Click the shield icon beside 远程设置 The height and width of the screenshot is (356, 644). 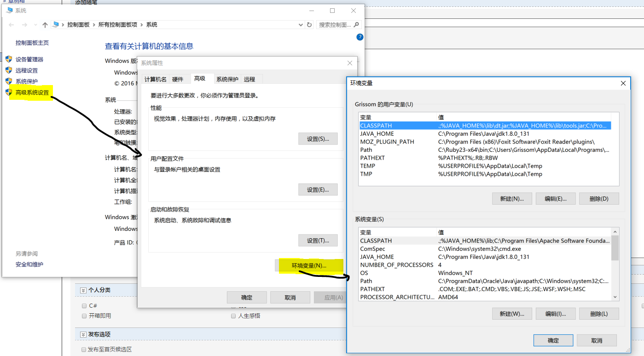(9, 70)
